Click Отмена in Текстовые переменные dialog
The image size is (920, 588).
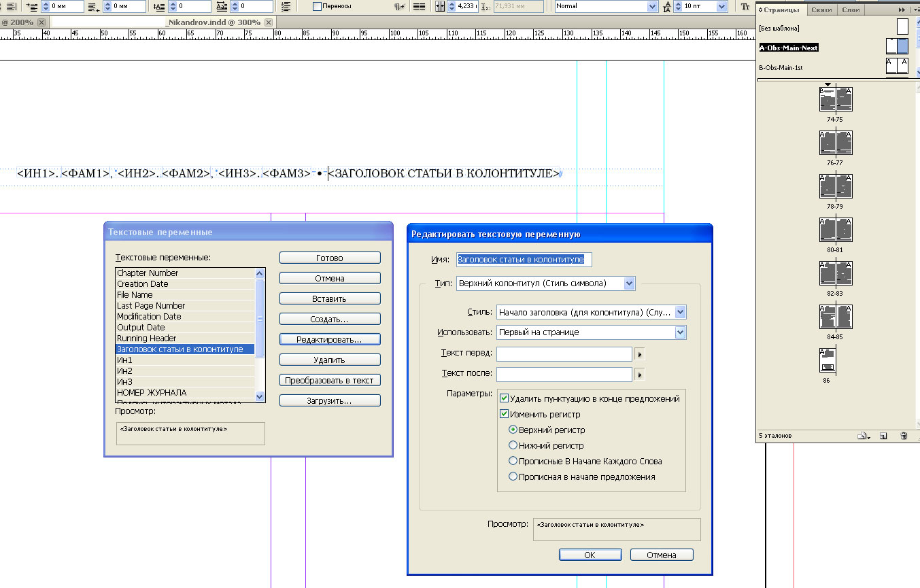point(330,279)
